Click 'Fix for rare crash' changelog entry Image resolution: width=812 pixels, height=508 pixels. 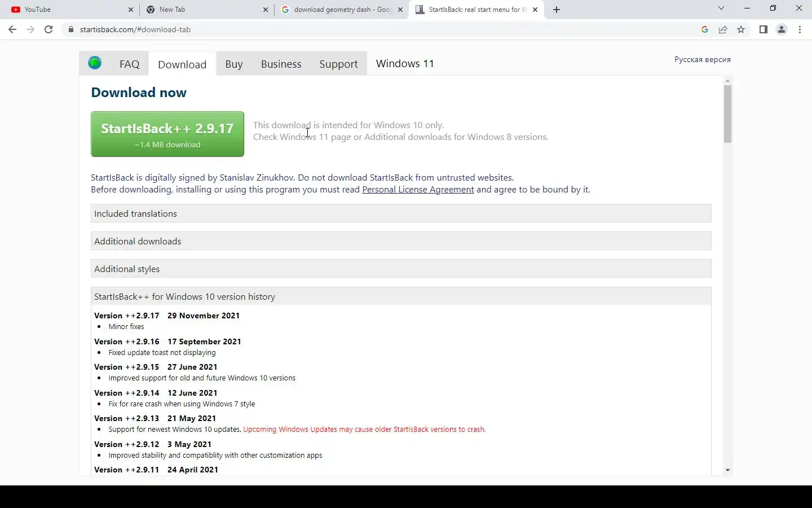182,404
